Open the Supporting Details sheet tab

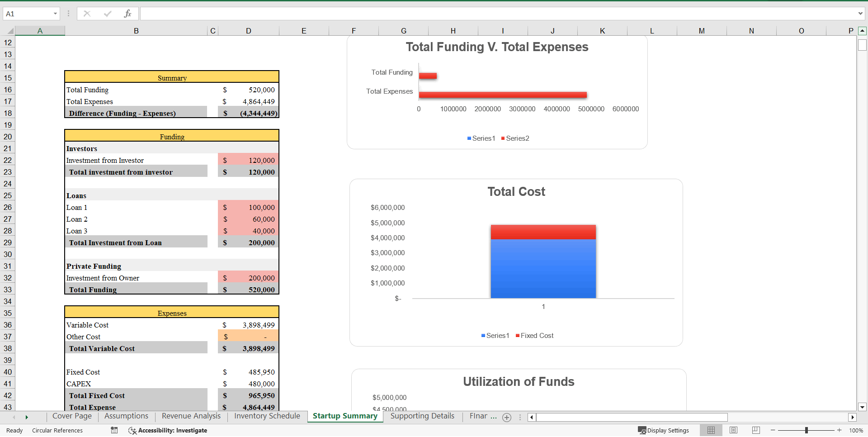coord(422,416)
